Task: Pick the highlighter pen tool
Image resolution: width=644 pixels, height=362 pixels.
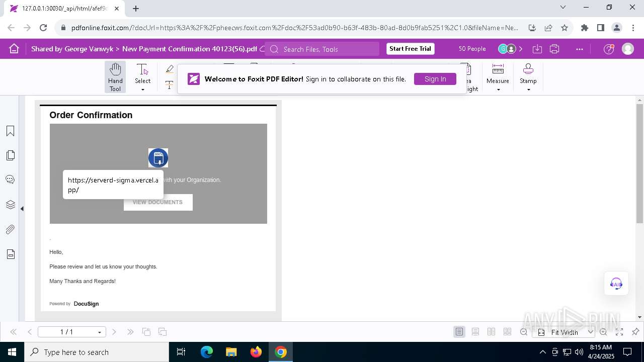Action: coord(170,69)
